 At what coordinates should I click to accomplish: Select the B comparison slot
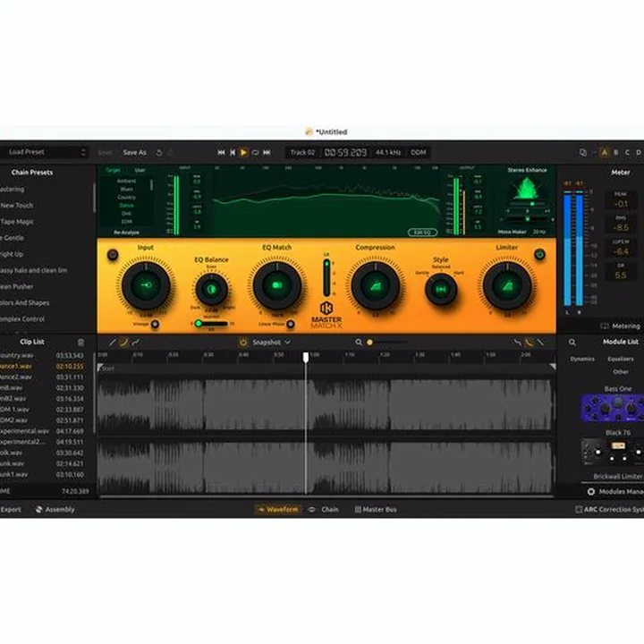(x=615, y=152)
